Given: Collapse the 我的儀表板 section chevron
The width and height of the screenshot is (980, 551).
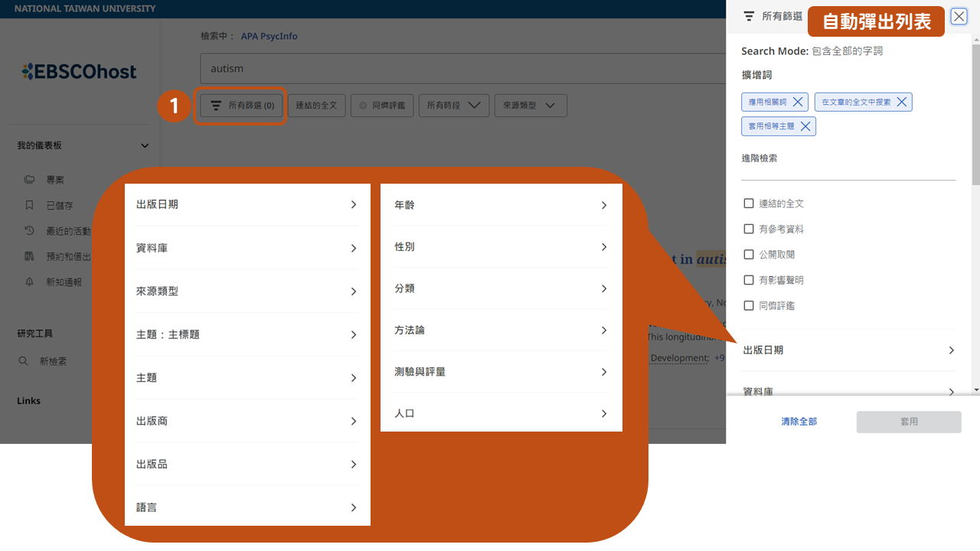Looking at the screenshot, I should (145, 145).
